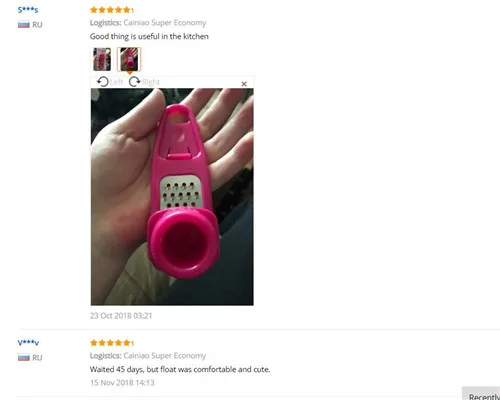Click the enlarged pink grater photo
This screenshot has height=400, width=500.
pos(172,197)
